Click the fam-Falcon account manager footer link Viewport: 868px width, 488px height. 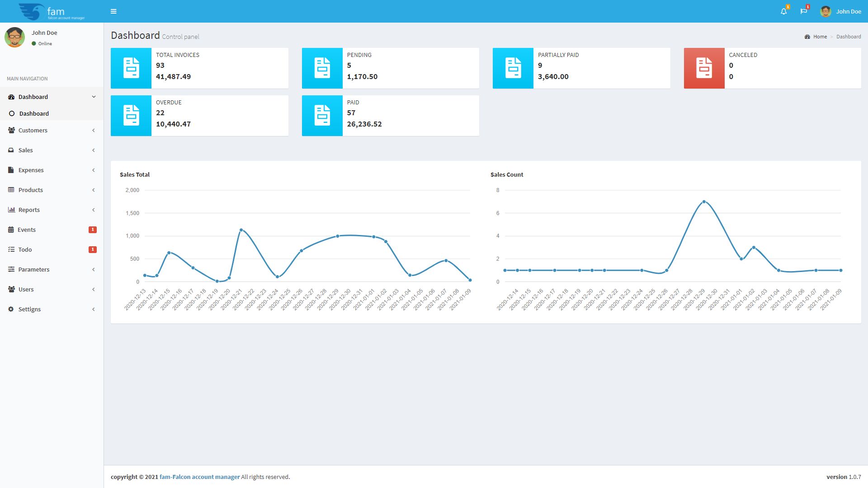199,477
